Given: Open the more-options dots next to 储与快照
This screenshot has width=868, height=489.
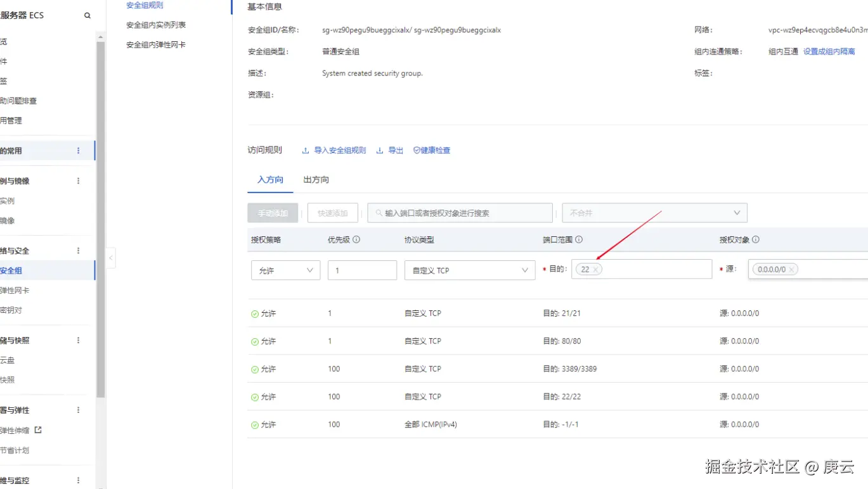Looking at the screenshot, I should point(79,340).
